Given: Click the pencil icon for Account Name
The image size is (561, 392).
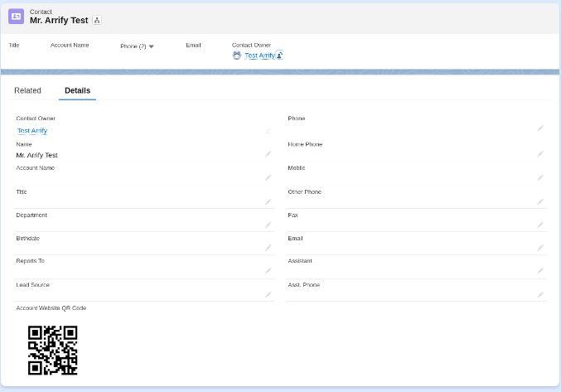Looking at the screenshot, I should tap(268, 177).
